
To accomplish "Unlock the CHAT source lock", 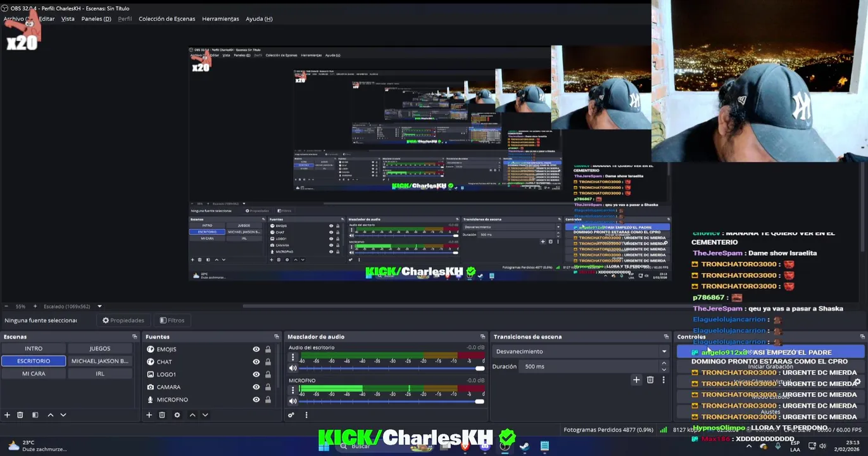I will (x=268, y=362).
